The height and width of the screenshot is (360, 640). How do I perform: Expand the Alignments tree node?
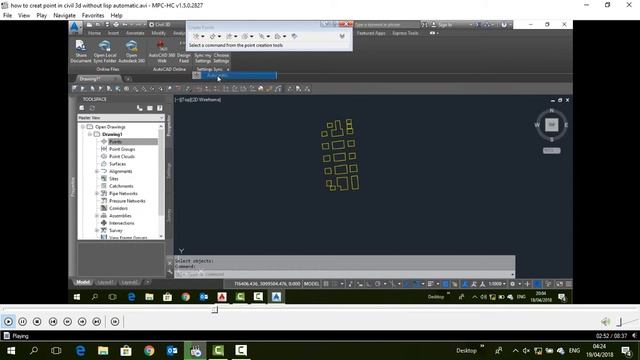tap(97, 171)
